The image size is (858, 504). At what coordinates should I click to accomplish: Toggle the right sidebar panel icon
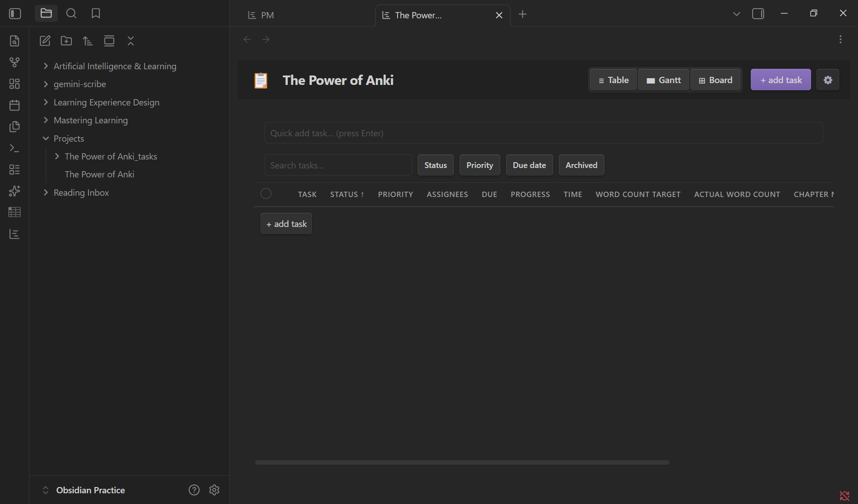(x=758, y=14)
